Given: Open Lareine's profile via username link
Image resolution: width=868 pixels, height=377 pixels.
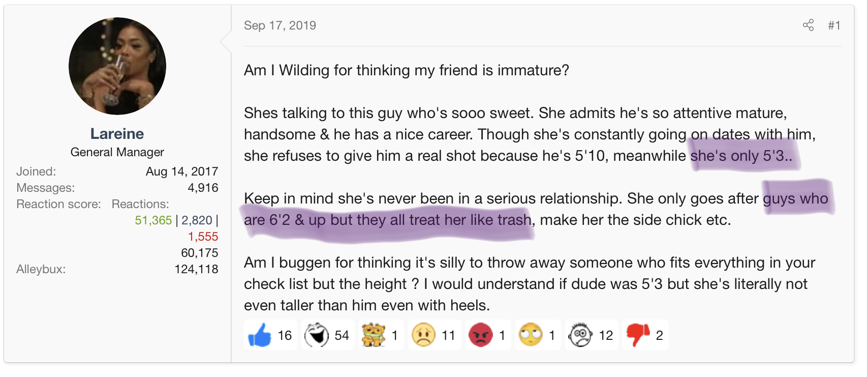Looking at the screenshot, I should (117, 134).
